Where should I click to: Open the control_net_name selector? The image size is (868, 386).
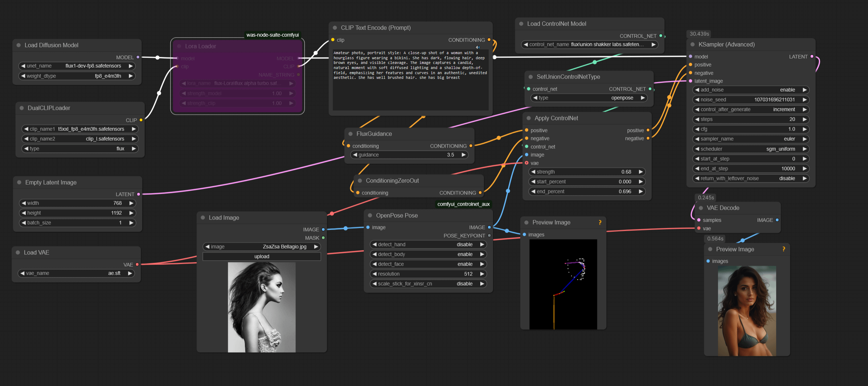pyautogui.click(x=590, y=45)
